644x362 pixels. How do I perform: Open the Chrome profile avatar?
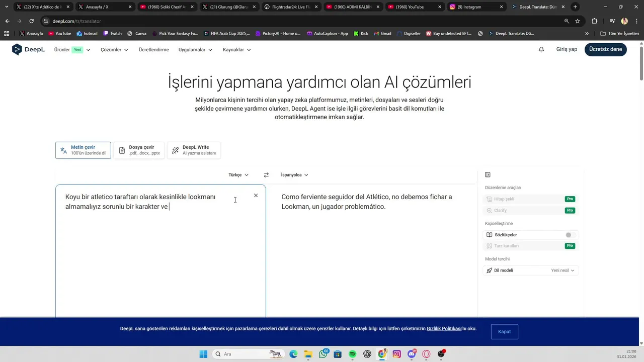624,21
